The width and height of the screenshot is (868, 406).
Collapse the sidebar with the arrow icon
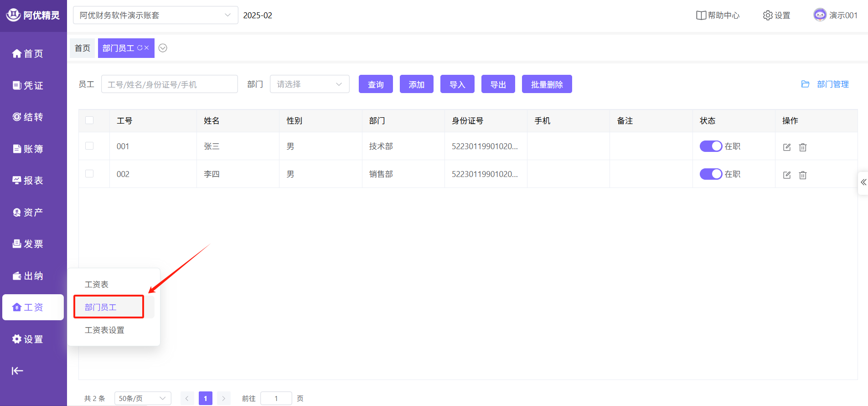coord(17,371)
